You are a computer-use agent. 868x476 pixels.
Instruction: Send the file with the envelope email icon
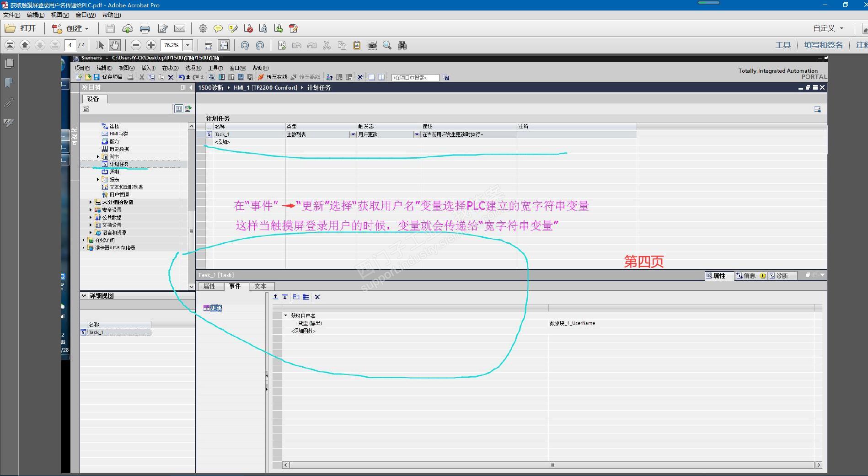[180, 28]
